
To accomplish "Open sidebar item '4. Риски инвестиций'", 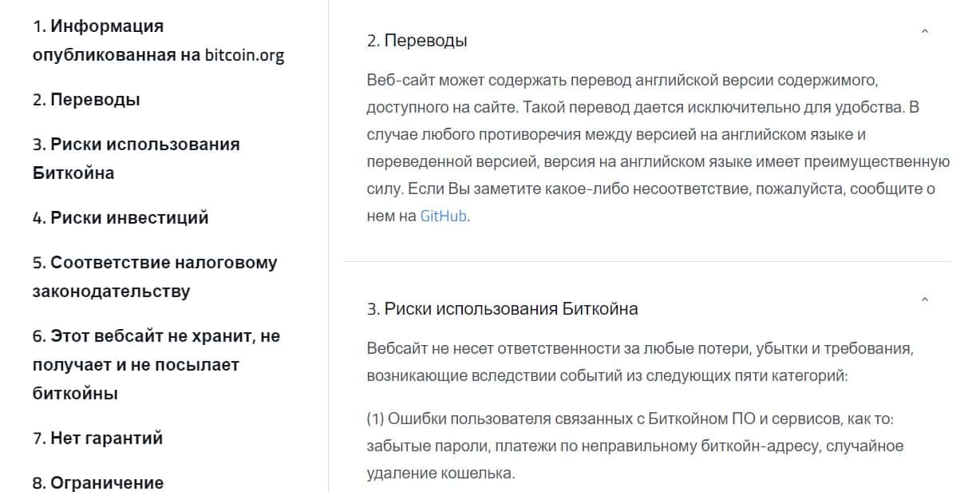I will pos(121,217).
